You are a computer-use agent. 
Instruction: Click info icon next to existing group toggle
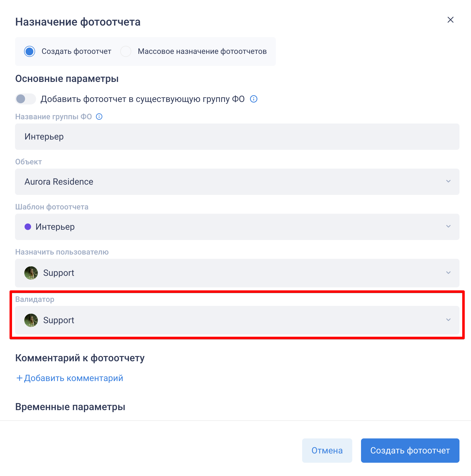254,99
